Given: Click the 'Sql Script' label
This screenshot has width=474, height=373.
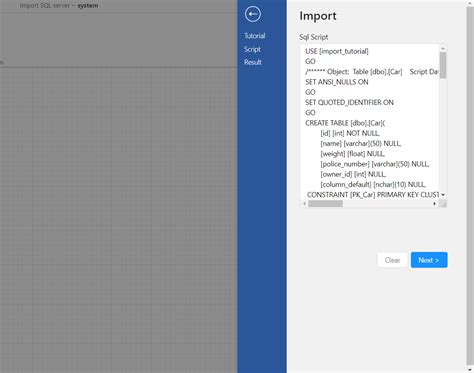Looking at the screenshot, I should pyautogui.click(x=314, y=37).
